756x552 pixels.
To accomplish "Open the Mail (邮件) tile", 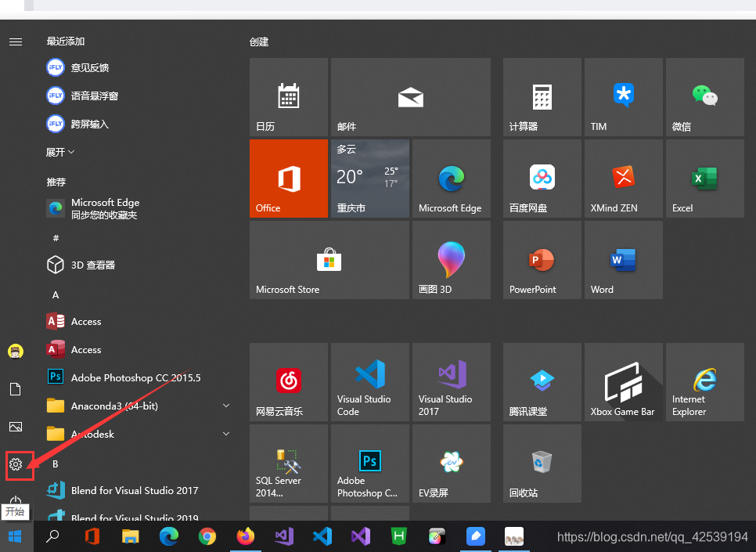I will coord(410,97).
